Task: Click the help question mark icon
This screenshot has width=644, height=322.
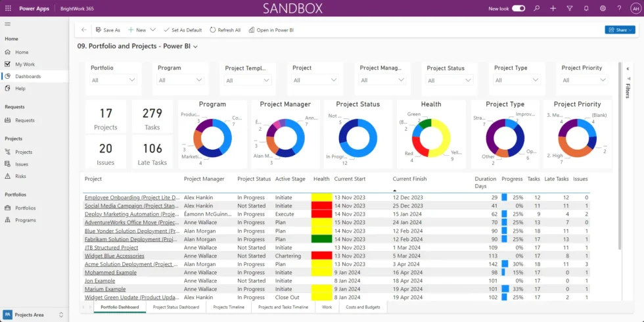Action: (619, 8)
